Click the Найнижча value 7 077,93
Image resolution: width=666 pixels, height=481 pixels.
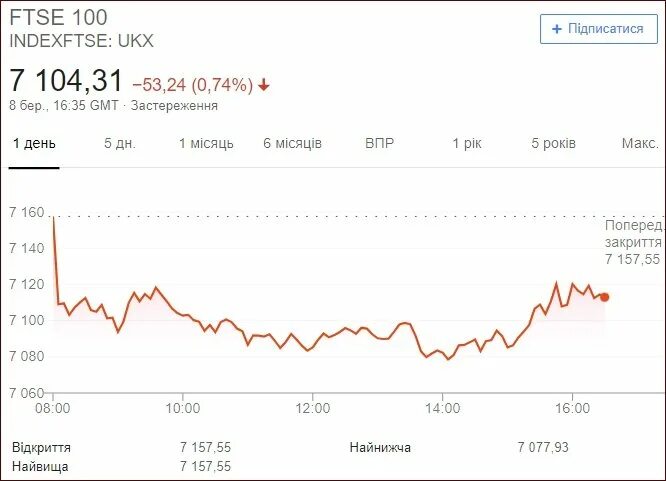544,447
